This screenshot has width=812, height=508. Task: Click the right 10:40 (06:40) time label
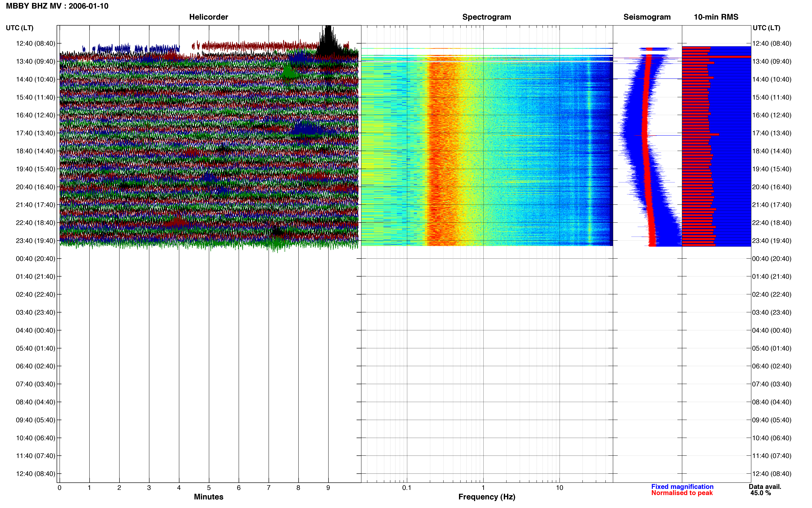point(772,438)
